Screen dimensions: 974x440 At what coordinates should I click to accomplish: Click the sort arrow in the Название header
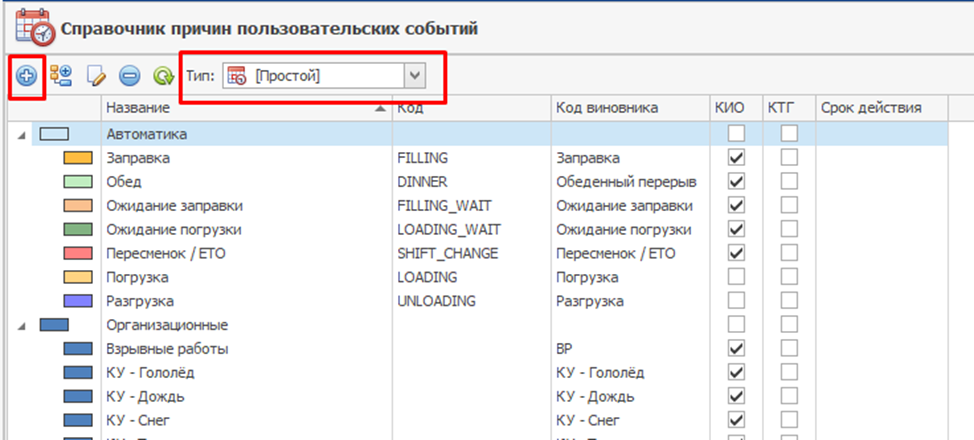[381, 107]
